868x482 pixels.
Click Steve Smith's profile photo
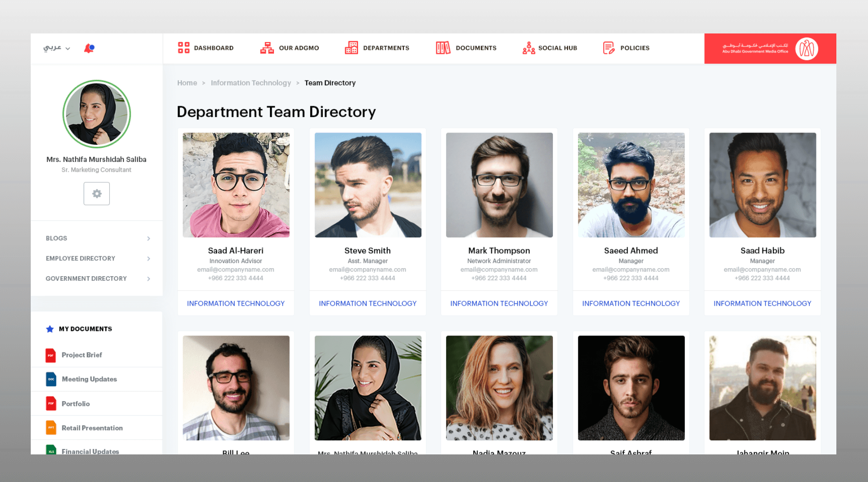(368, 185)
